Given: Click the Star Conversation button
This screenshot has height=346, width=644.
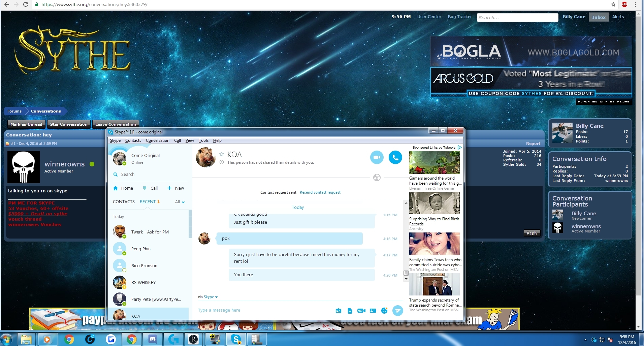Looking at the screenshot, I should [x=69, y=124].
